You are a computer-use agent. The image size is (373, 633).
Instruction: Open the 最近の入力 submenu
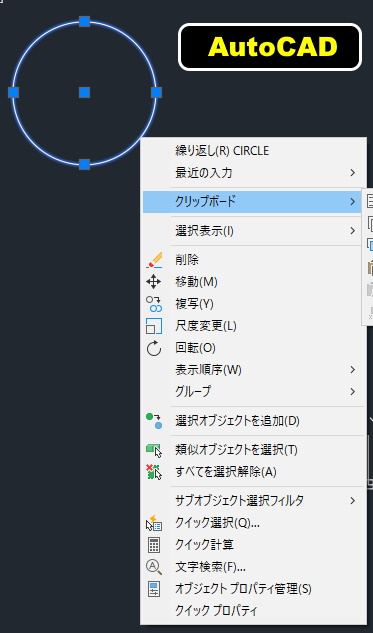[254, 173]
